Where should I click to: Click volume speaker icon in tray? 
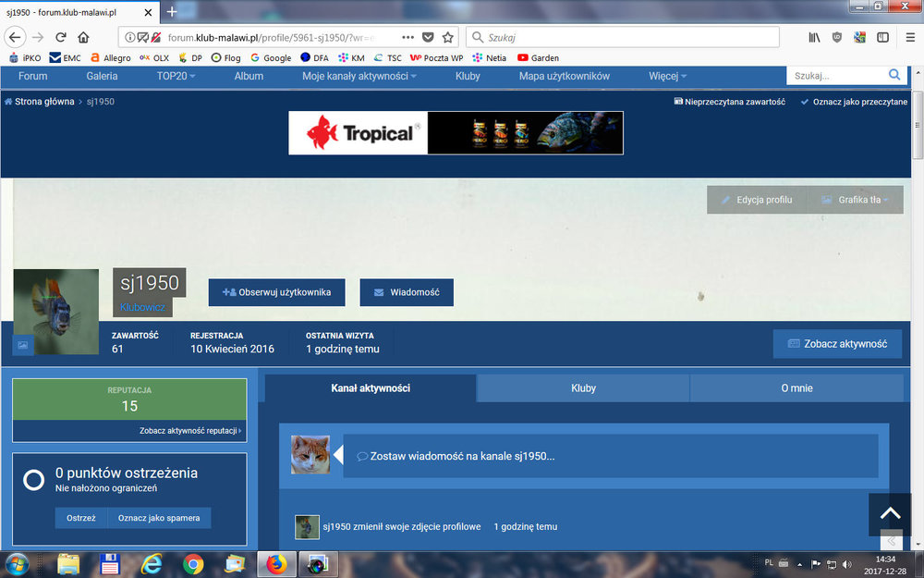coord(847,564)
